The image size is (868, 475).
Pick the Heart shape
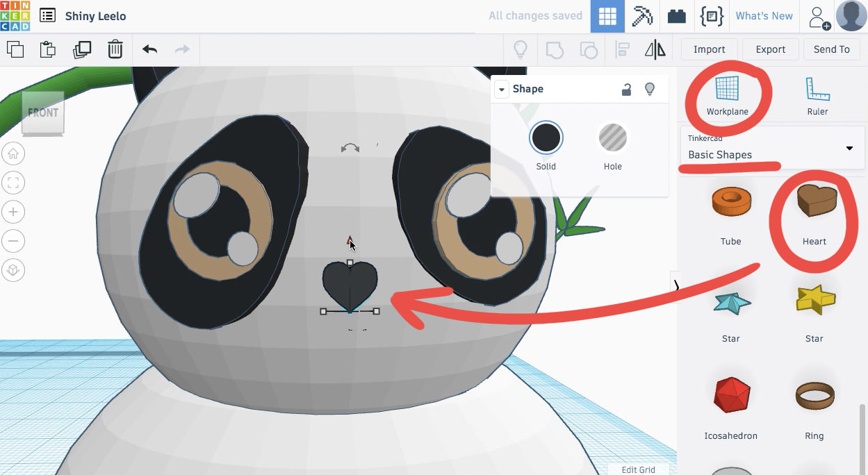click(817, 200)
